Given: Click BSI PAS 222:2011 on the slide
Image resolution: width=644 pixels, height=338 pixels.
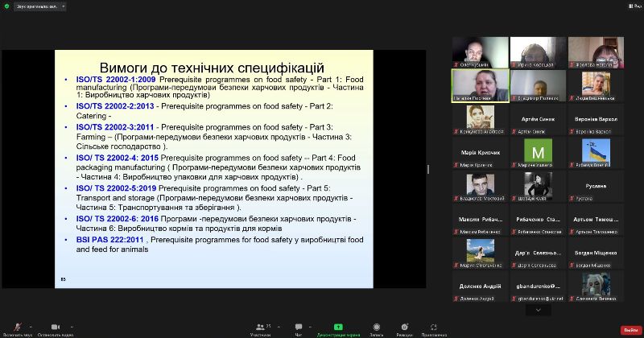Looking at the screenshot, I should click(110, 240).
